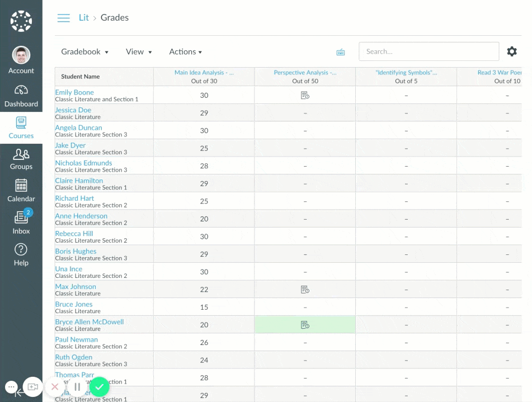Open the Gradebook dropdown
This screenshot has width=532, height=402.
84,51
